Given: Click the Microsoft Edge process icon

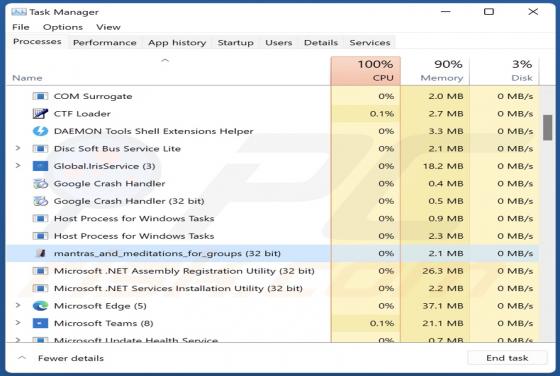Looking at the screenshot, I should point(40,306).
